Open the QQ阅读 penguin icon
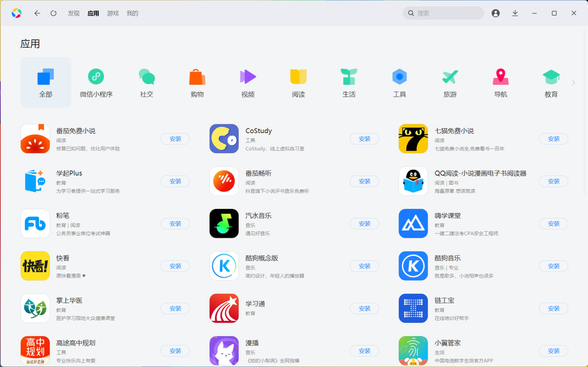588x367 pixels. point(414,181)
